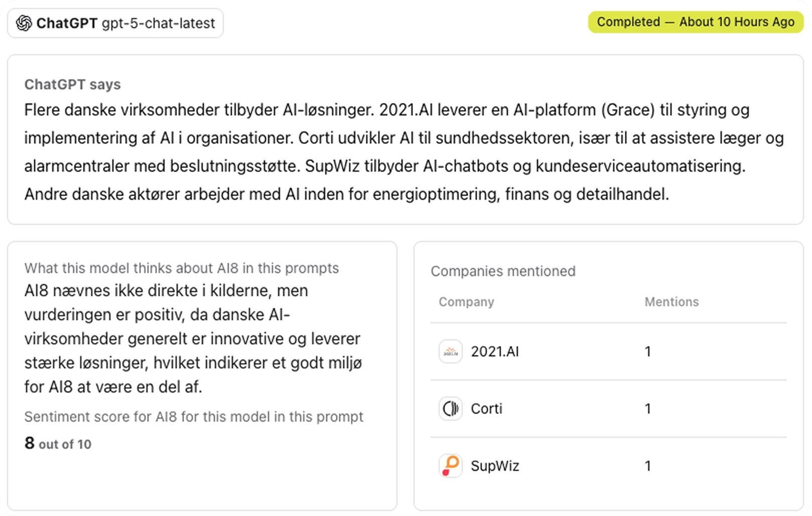
Task: Click the SupWiz company logo
Action: [450, 466]
